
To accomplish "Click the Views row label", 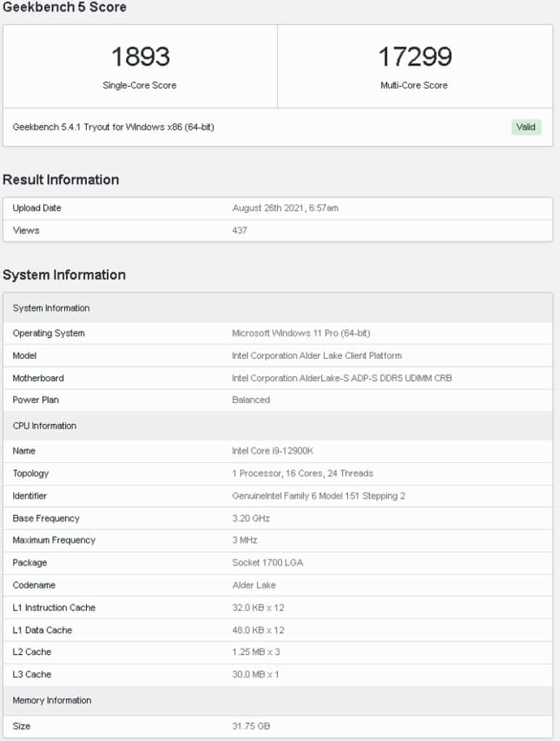I will (26, 231).
